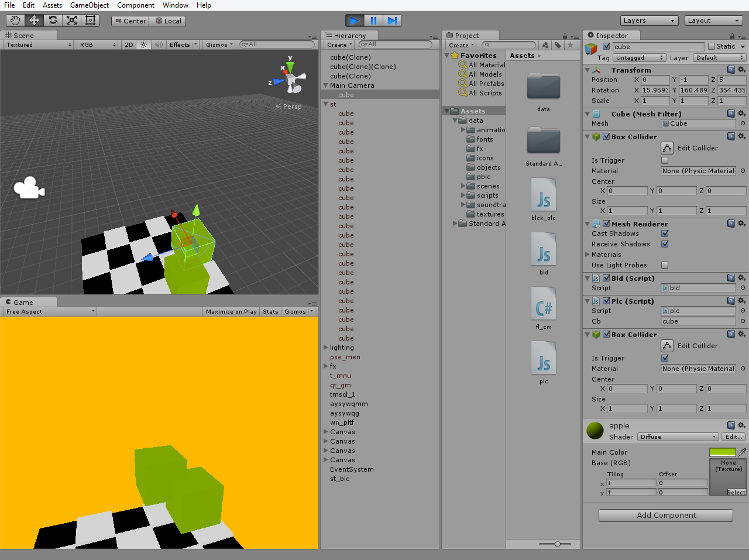
Task: Enable Is Trigger on first Box Collider
Action: coord(665,160)
